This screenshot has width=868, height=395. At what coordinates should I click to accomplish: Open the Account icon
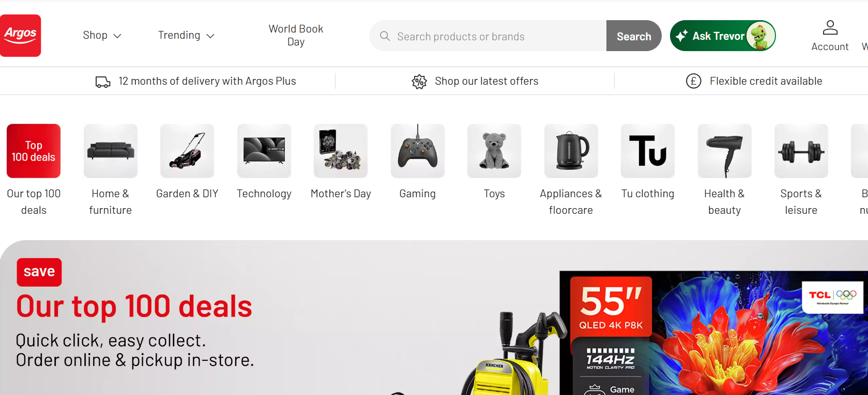click(x=830, y=28)
